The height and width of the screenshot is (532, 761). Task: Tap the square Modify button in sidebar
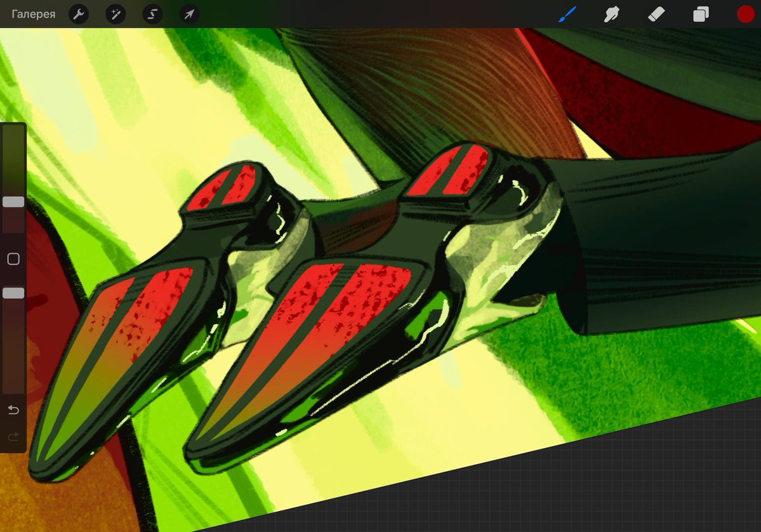click(13, 259)
